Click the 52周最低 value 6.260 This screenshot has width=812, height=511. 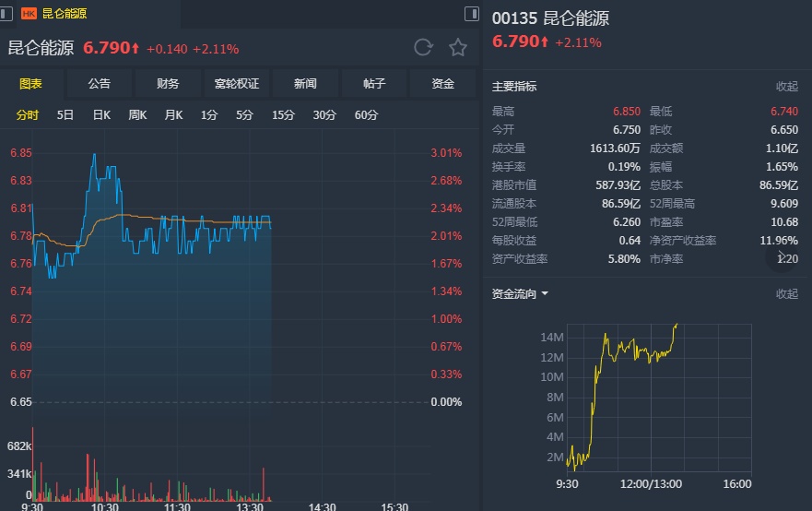click(x=627, y=221)
